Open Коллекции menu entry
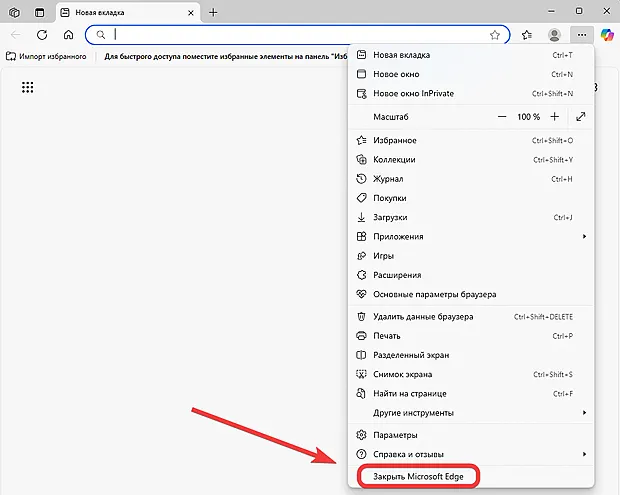This screenshot has width=620, height=495. (471, 160)
